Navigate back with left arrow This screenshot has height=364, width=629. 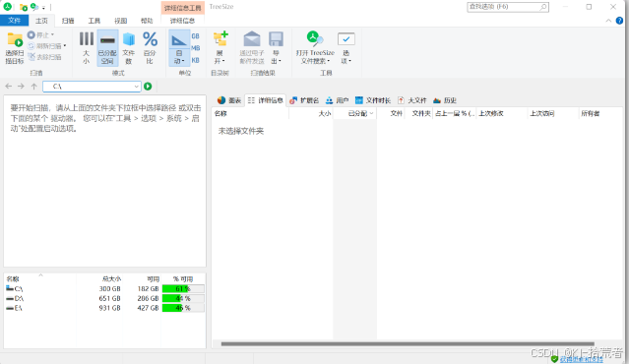[x=9, y=87]
